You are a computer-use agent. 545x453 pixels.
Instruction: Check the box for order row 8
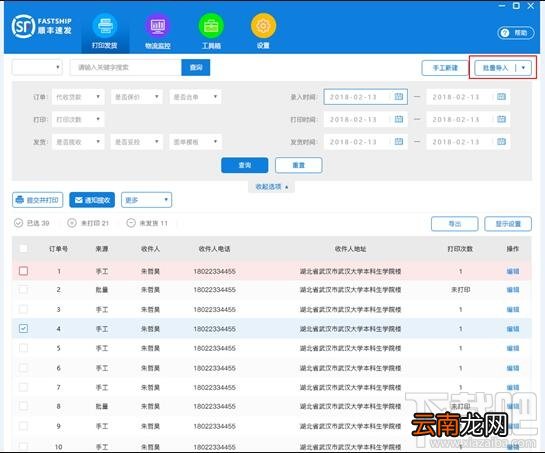click(23, 406)
